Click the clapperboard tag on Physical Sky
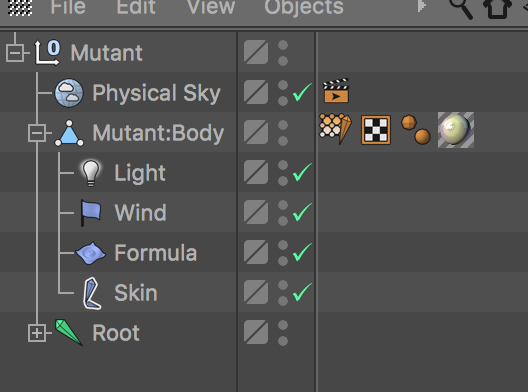Viewport: 528px width, 392px height. (x=336, y=90)
